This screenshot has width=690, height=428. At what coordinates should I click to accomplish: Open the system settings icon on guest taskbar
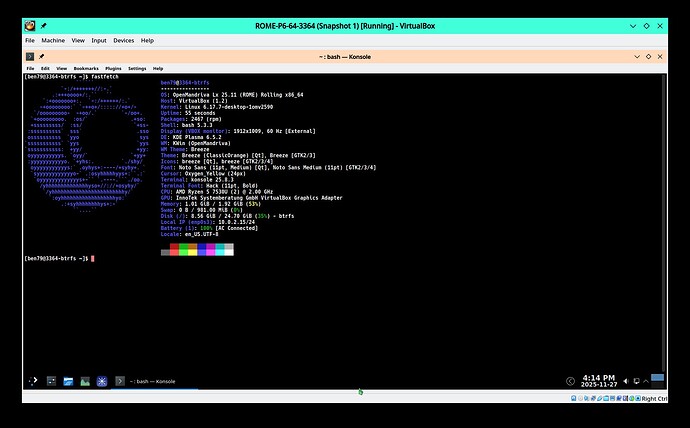(51, 381)
